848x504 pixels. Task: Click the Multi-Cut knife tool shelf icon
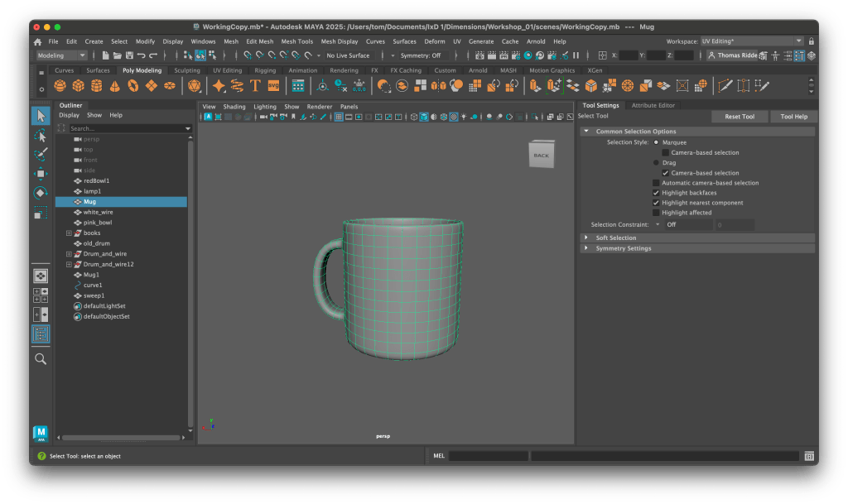click(x=725, y=86)
